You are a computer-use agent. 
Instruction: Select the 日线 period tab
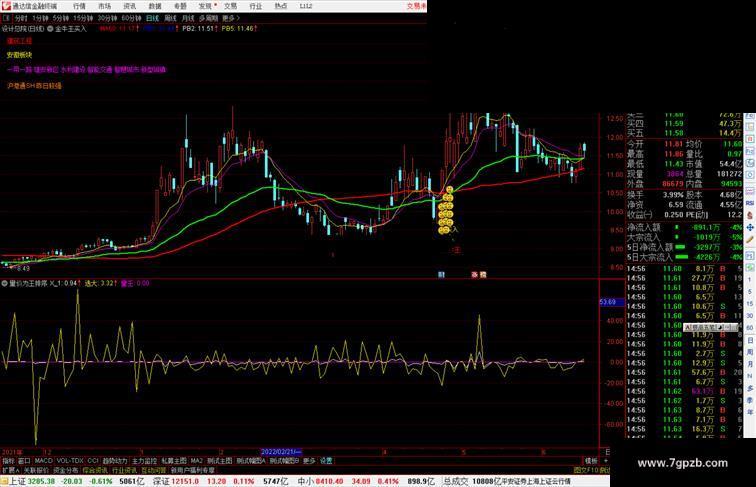click(x=152, y=18)
